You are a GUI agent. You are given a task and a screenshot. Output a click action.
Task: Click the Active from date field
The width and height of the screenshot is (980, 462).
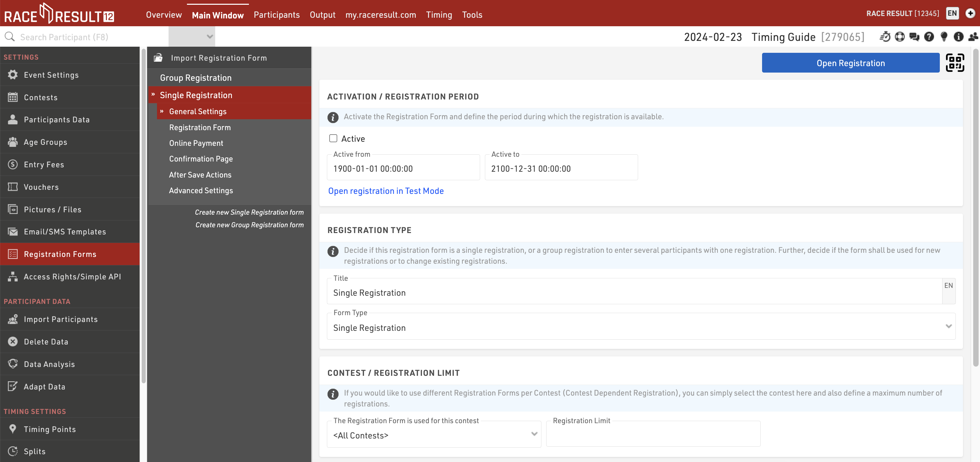point(403,168)
